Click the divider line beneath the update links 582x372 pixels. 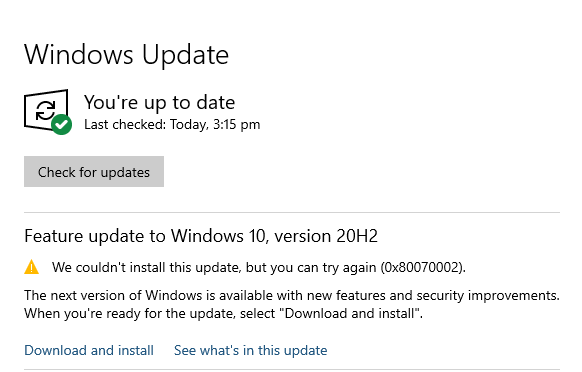point(292,369)
